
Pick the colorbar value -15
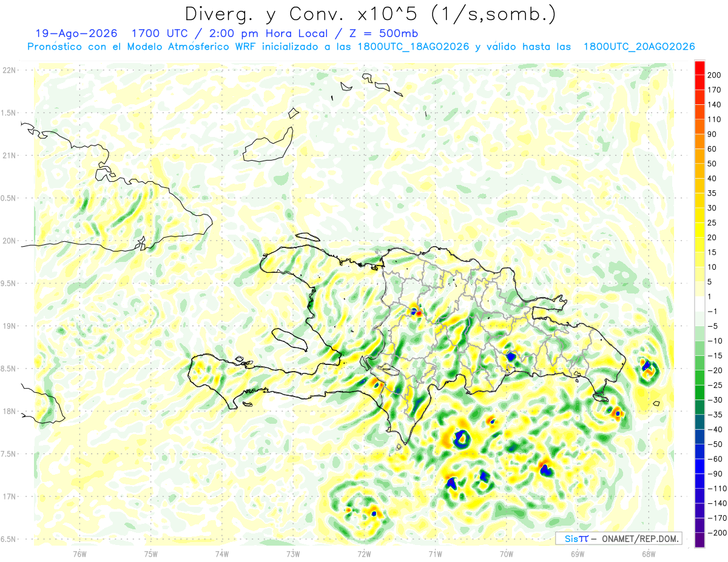coord(716,356)
